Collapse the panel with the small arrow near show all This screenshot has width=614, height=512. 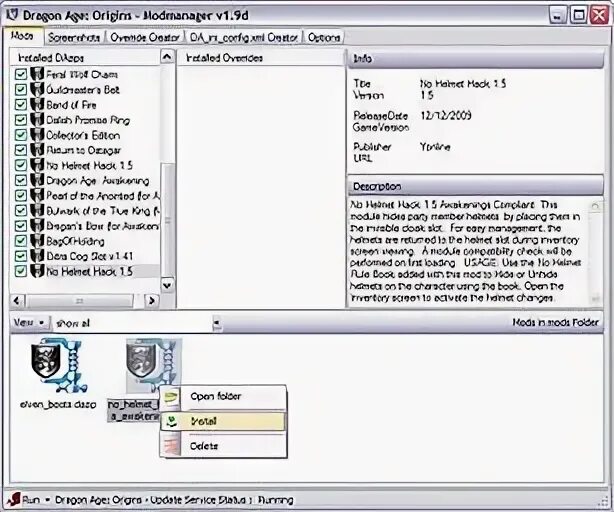(216, 323)
